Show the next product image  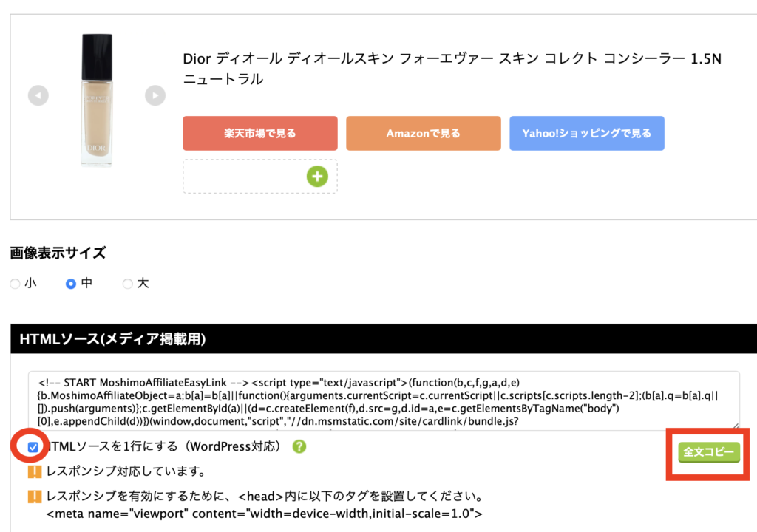155,95
